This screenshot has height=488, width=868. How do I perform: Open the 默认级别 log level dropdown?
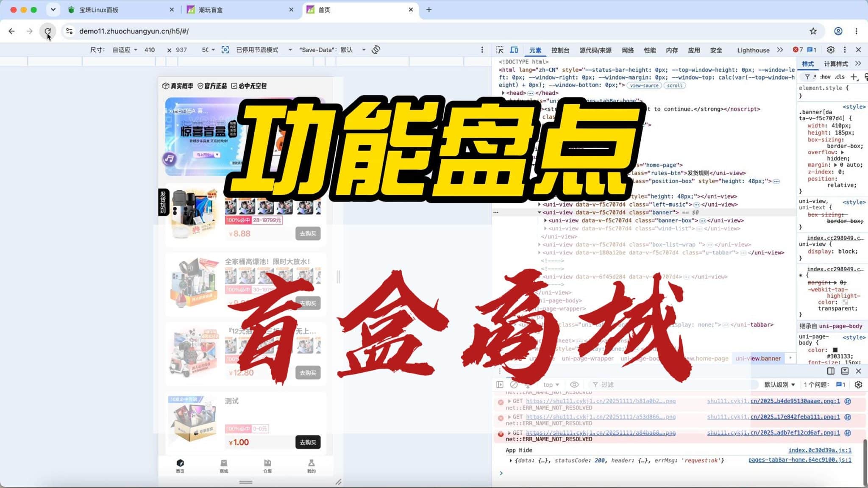coord(779,385)
